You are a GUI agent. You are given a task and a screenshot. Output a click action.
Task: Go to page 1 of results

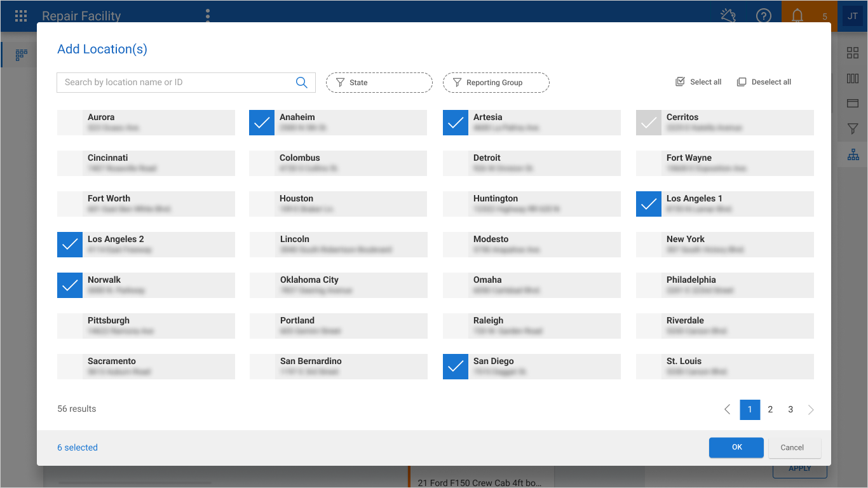point(750,409)
